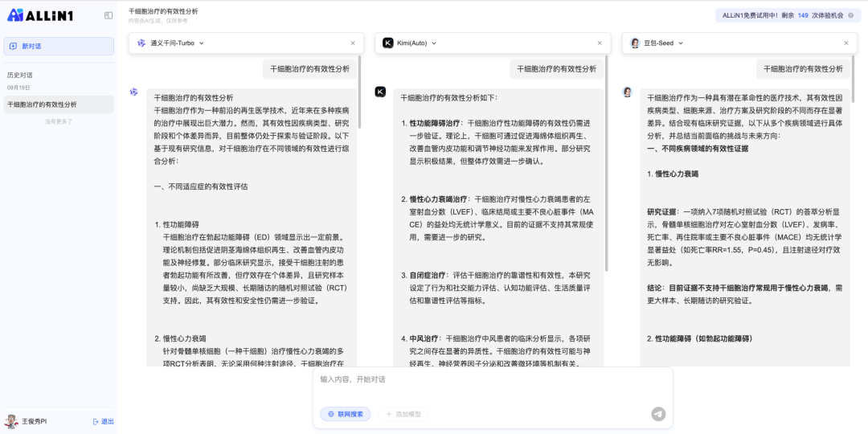Click 1. 慢性心力衰竭 in 豆包 reply

tap(673, 174)
